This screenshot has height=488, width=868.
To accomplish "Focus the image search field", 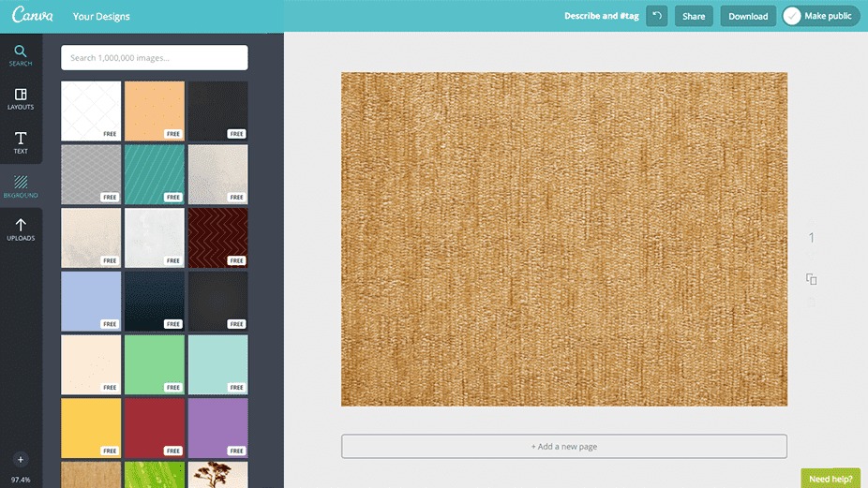I will coord(155,58).
